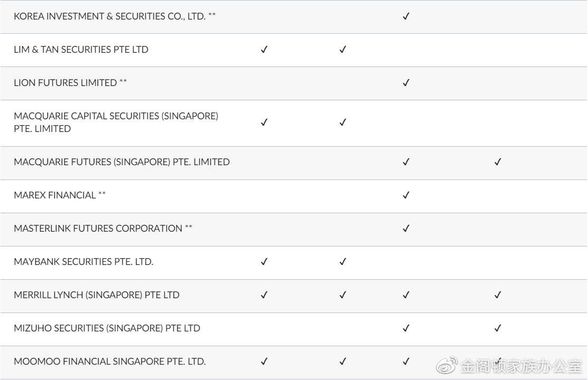Click the checkmark in the Korea Investment row
The image size is (588, 380).
pyautogui.click(x=406, y=16)
